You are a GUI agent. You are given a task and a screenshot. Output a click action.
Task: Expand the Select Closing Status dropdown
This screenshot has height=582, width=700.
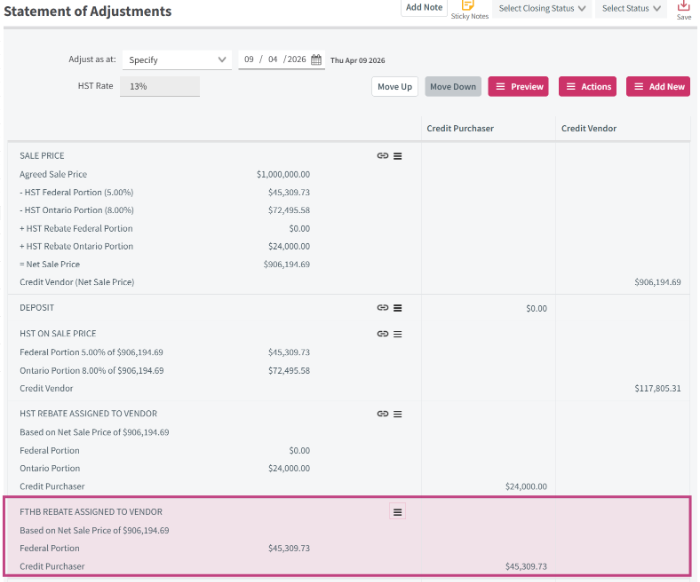542,8
